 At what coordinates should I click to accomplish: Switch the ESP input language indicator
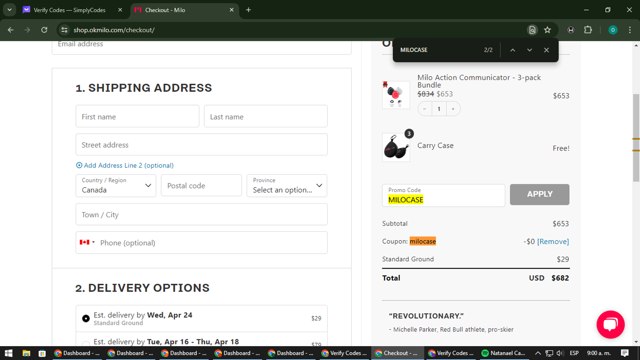tap(574, 353)
